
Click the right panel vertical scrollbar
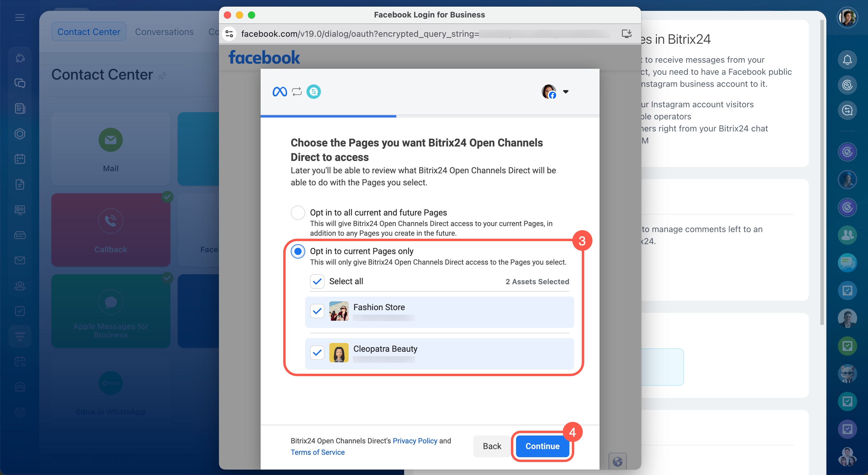tap(822, 168)
